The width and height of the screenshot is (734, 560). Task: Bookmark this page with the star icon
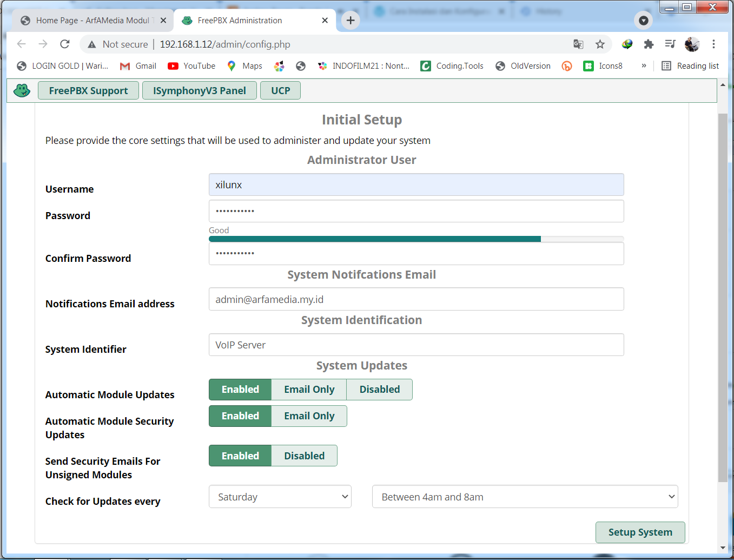click(600, 44)
